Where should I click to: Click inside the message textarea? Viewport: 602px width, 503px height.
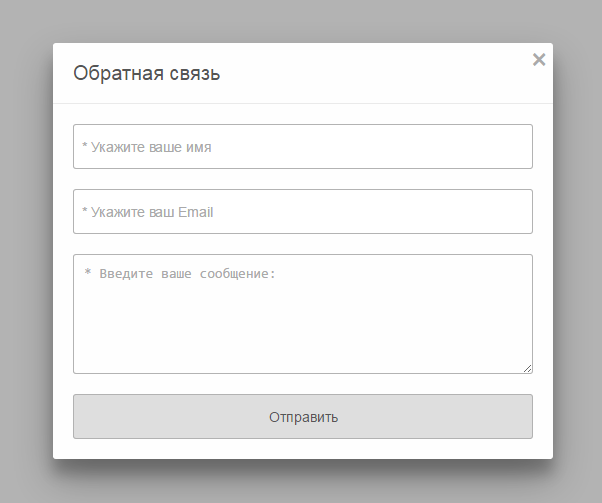302,314
